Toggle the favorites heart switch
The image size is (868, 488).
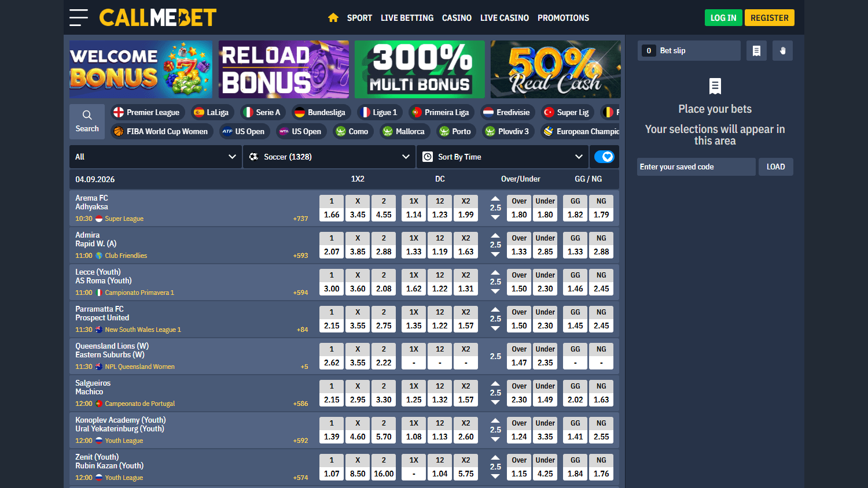pos(604,157)
